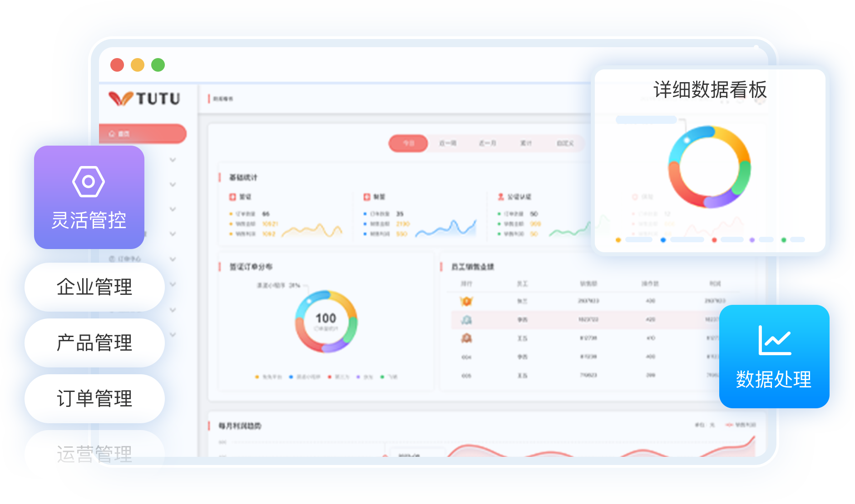The image size is (855, 504).
Task: Click the silver second-place medal icon
Action: [x=466, y=320]
